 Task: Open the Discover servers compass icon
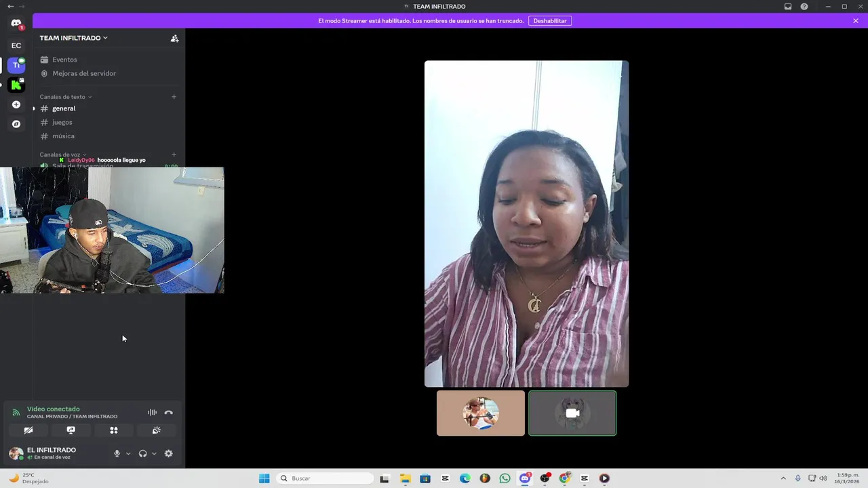[16, 124]
